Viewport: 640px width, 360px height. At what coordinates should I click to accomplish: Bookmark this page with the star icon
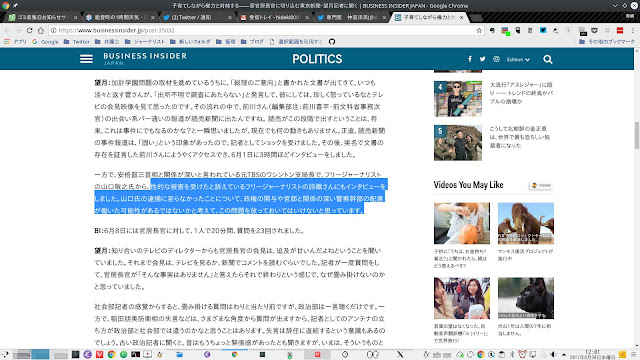click(x=479, y=30)
